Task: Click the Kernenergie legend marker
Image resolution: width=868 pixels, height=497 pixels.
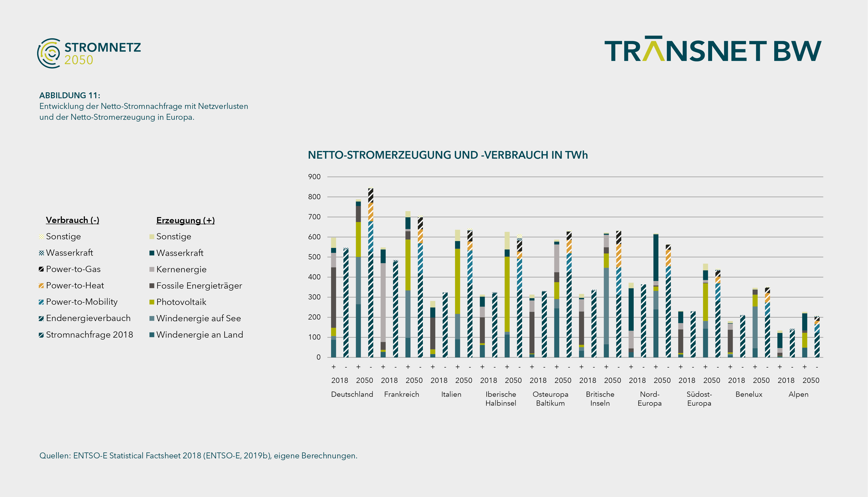Action: click(x=152, y=269)
